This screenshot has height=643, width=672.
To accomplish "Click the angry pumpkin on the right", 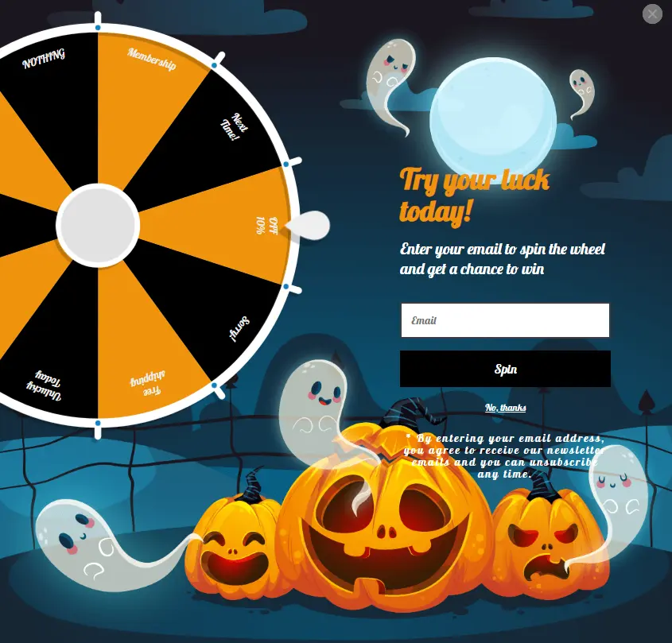I will (550, 544).
